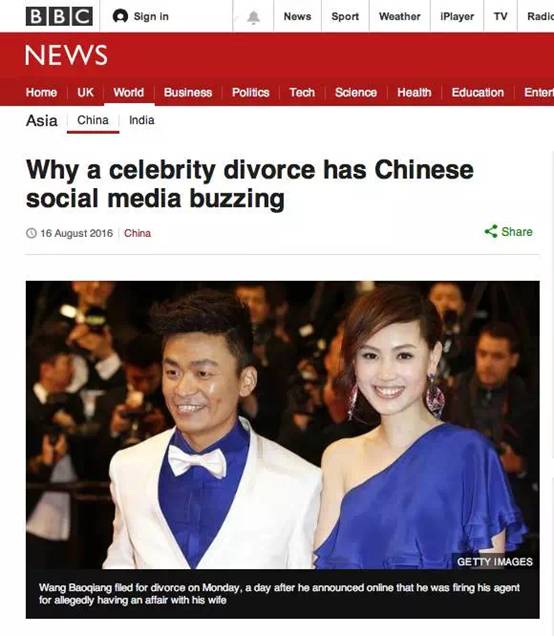Screen dimensions: 554x636
Task: Open iPlayer from top navigation
Action: point(457,17)
